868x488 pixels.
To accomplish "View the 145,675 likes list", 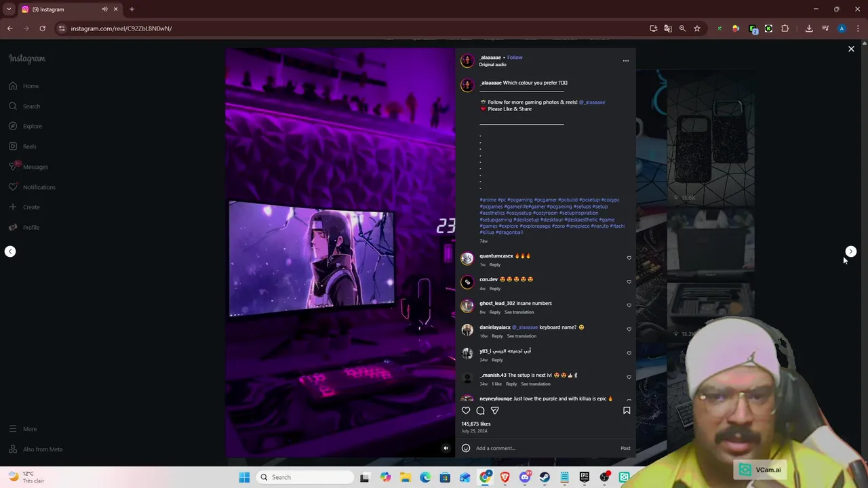I will coord(476,424).
